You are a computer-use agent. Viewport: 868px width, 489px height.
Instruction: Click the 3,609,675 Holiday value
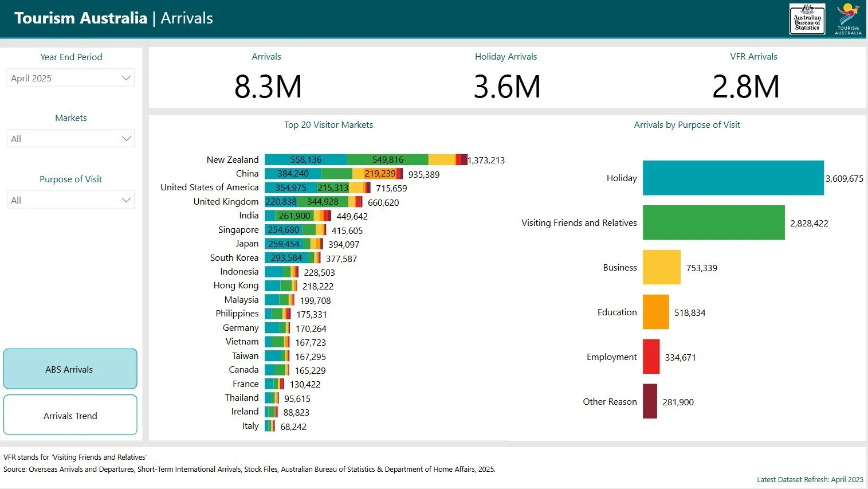845,178
